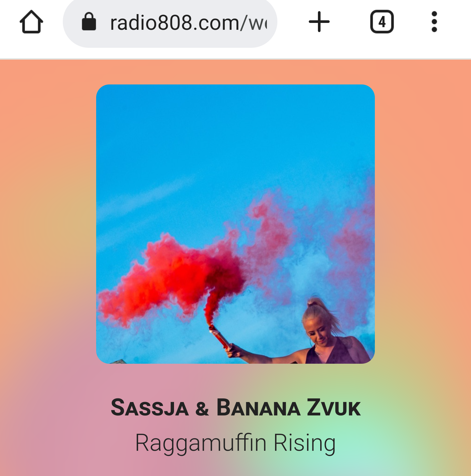
Task: Tap the word Sassja in the heading
Action: pyautogui.click(x=150, y=408)
